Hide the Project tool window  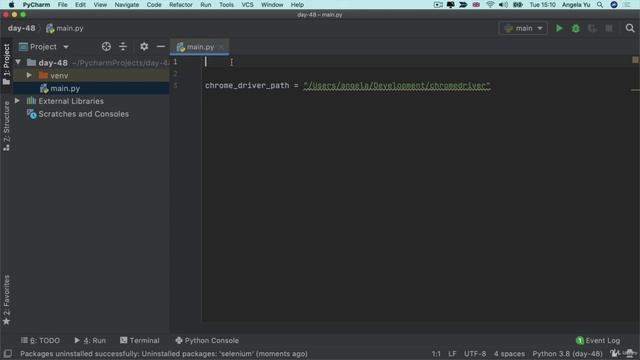161,47
